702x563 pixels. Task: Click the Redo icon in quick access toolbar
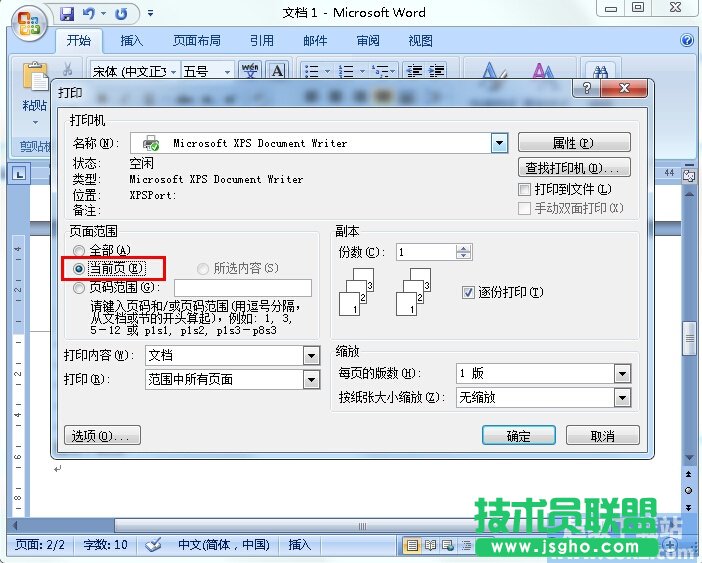point(122,13)
